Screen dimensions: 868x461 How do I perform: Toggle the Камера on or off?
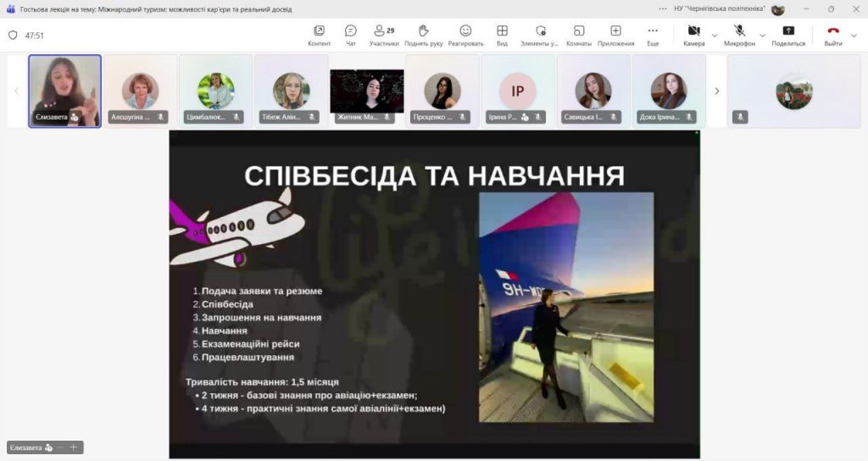(x=693, y=35)
